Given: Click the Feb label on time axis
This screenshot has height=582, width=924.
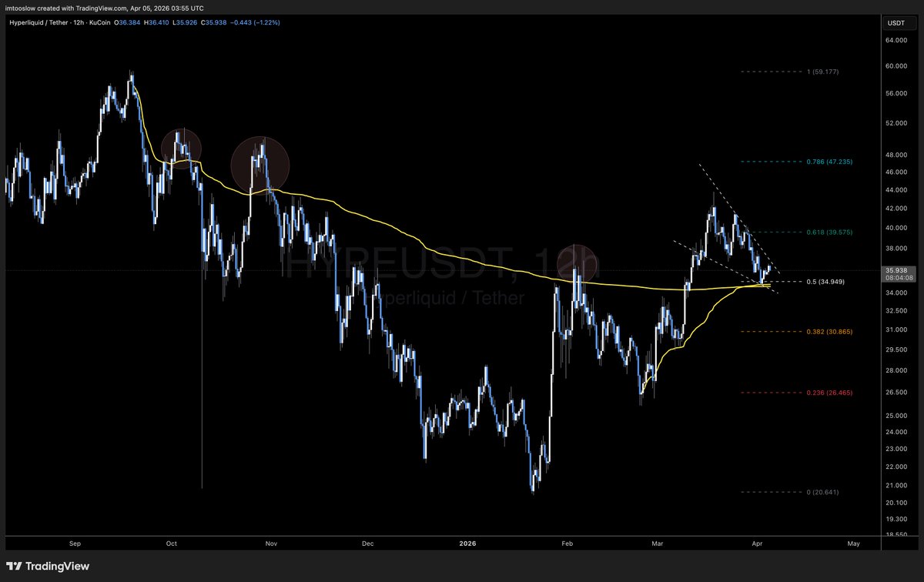Looking at the screenshot, I should click(x=567, y=544).
